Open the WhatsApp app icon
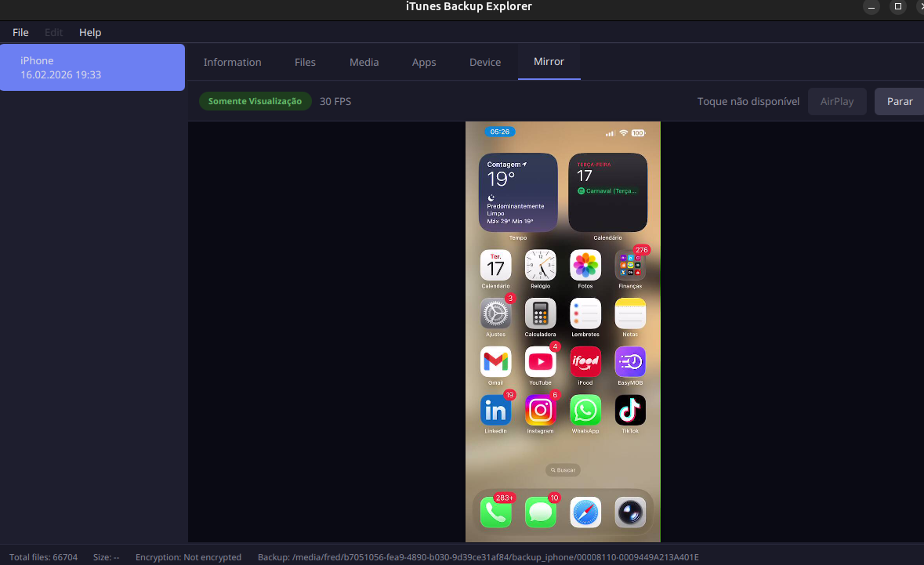 [x=585, y=410]
